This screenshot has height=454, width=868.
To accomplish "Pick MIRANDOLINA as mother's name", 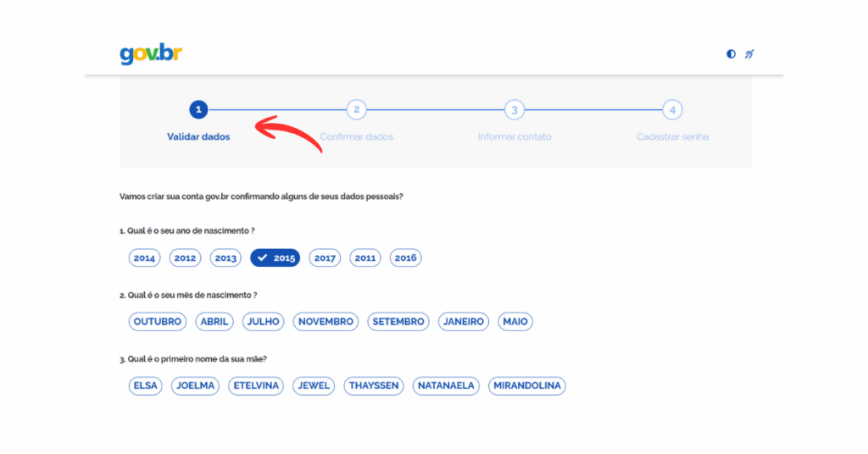I will pyautogui.click(x=527, y=385).
